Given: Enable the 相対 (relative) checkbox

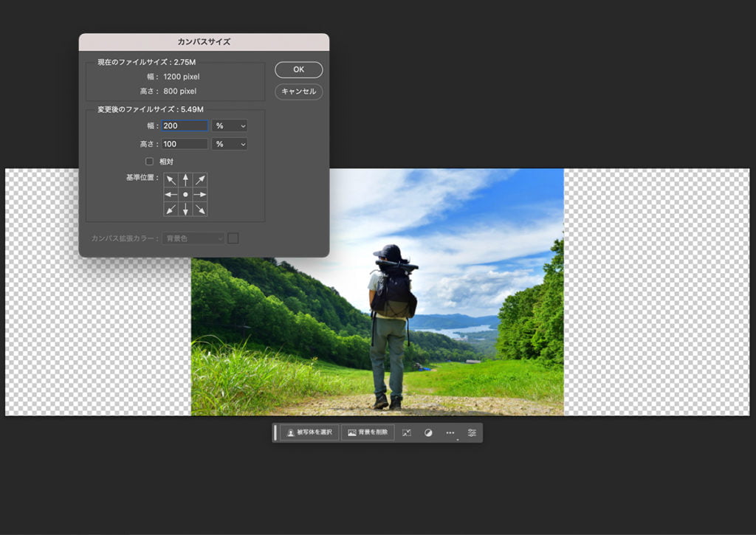Looking at the screenshot, I should [x=149, y=162].
